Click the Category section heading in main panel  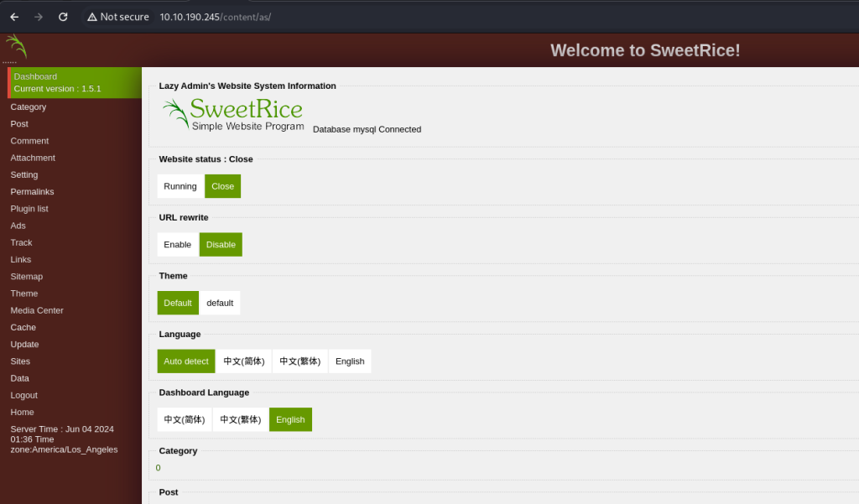178,451
